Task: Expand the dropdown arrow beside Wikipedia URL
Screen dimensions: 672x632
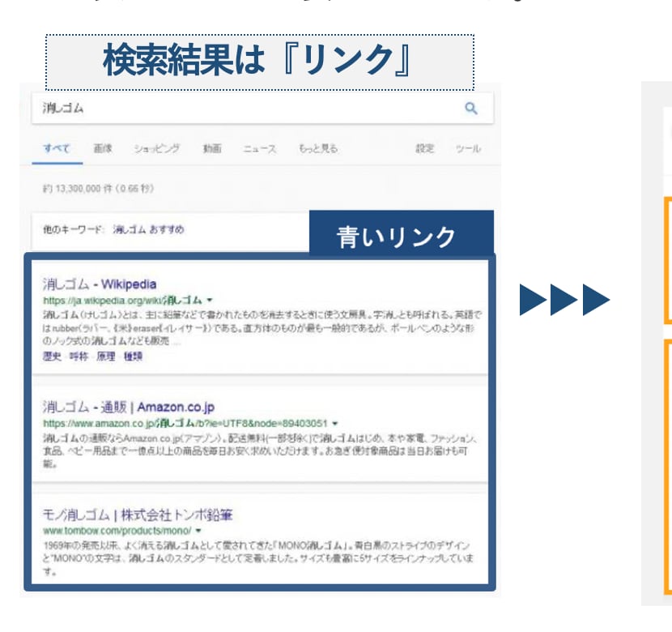Action: coord(210,300)
